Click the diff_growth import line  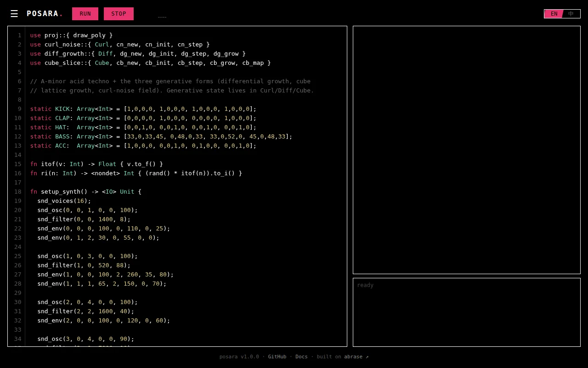click(x=138, y=54)
